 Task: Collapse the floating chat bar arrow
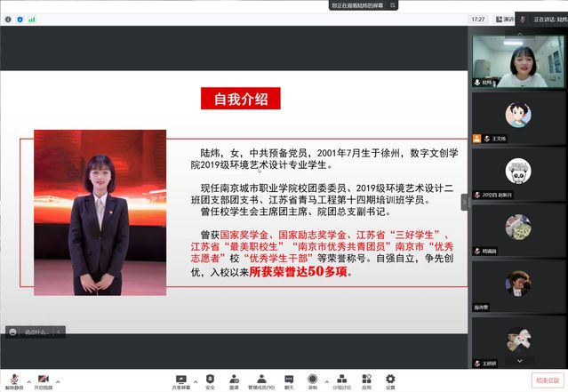(60, 332)
